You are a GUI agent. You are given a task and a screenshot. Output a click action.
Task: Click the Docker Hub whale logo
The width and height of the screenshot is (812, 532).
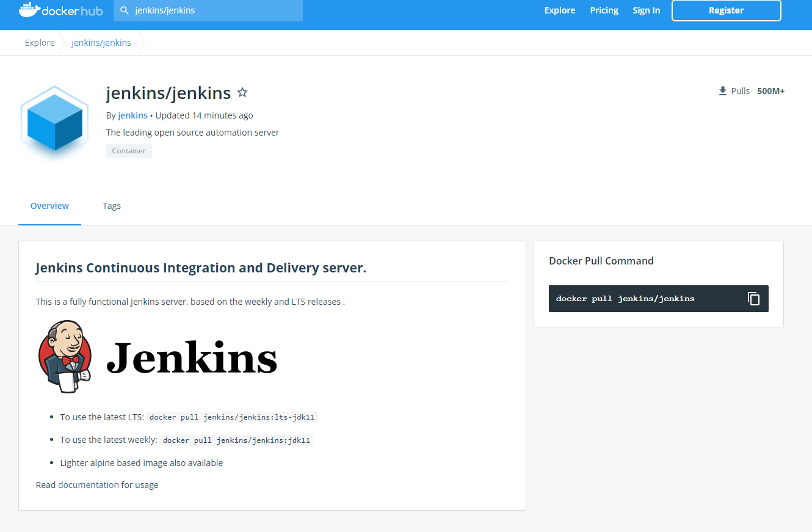61,10
